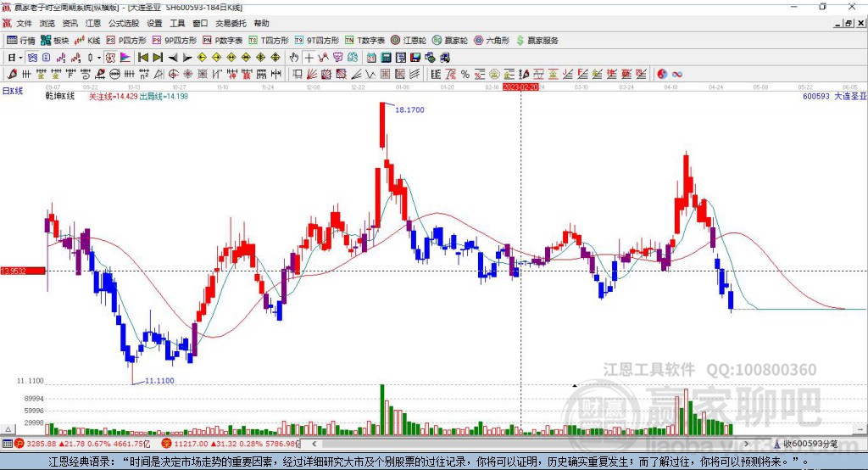868x470 pixels.
Task: Toggle the 权 adjustment toggle icon
Action: [x=110, y=58]
